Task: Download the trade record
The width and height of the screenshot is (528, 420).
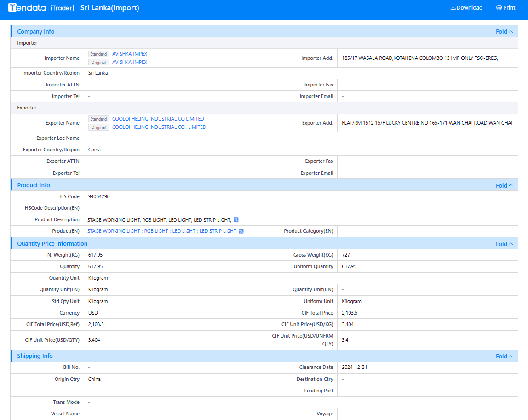Action: click(x=466, y=7)
